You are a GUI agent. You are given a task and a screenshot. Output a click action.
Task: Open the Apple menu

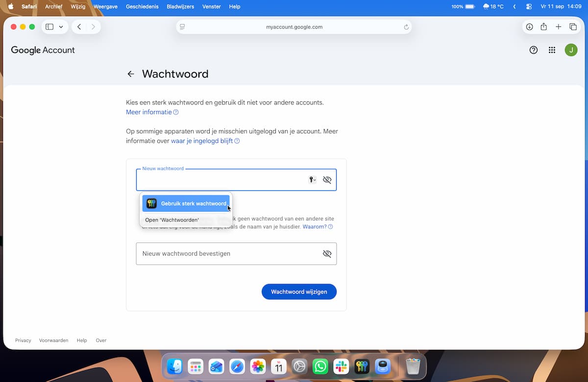click(x=11, y=6)
